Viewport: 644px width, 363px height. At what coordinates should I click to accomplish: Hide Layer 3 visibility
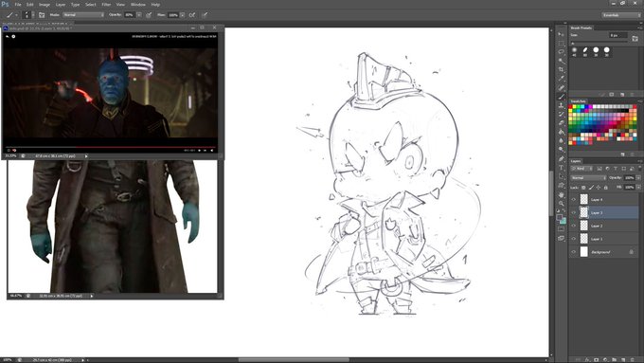(574, 212)
